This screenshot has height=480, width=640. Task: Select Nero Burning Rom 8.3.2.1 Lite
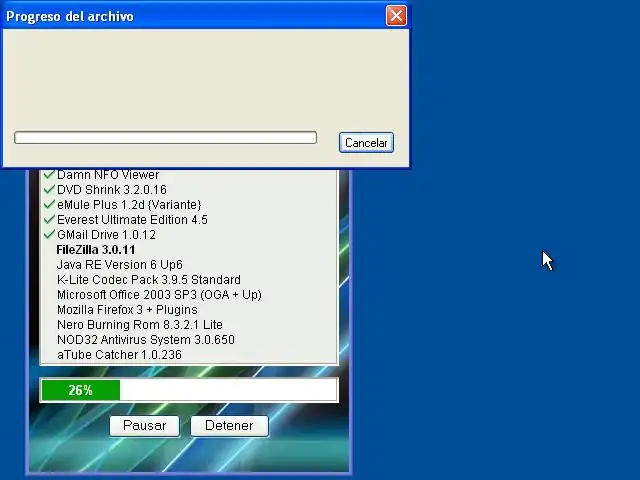coord(140,324)
